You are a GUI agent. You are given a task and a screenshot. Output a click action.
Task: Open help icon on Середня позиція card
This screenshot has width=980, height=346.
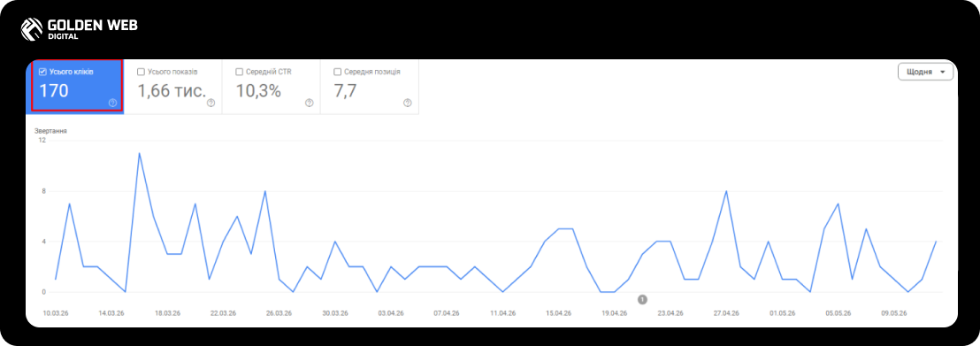click(x=408, y=104)
